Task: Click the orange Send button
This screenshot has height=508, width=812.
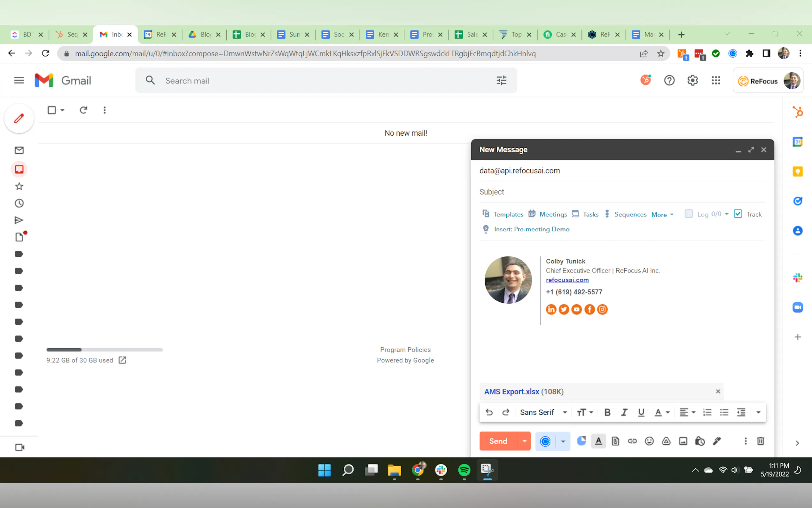Action: click(498, 441)
